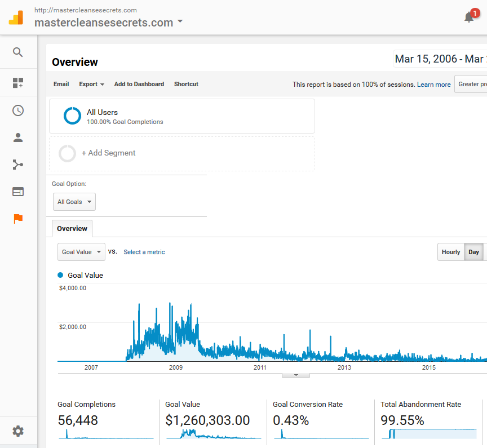
Task: Click the Google Analytics logo
Action: [x=16, y=17]
